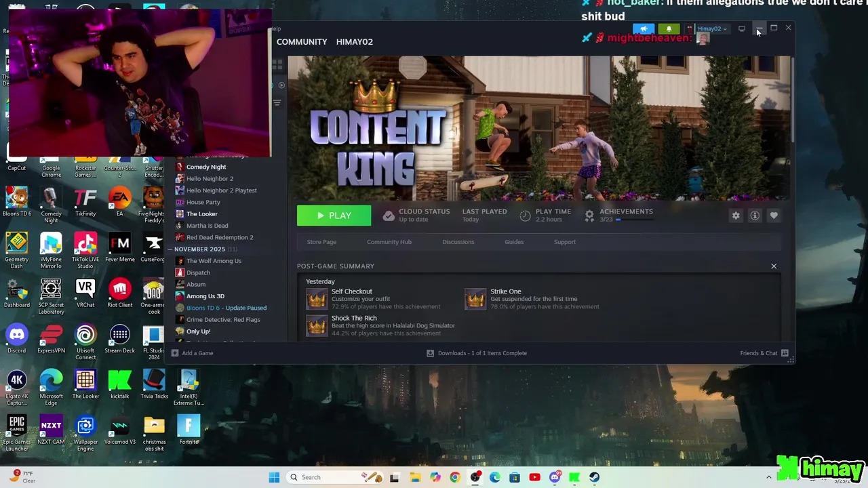Select Crime Detective: Red Flags
The height and width of the screenshot is (488, 868).
point(223,320)
